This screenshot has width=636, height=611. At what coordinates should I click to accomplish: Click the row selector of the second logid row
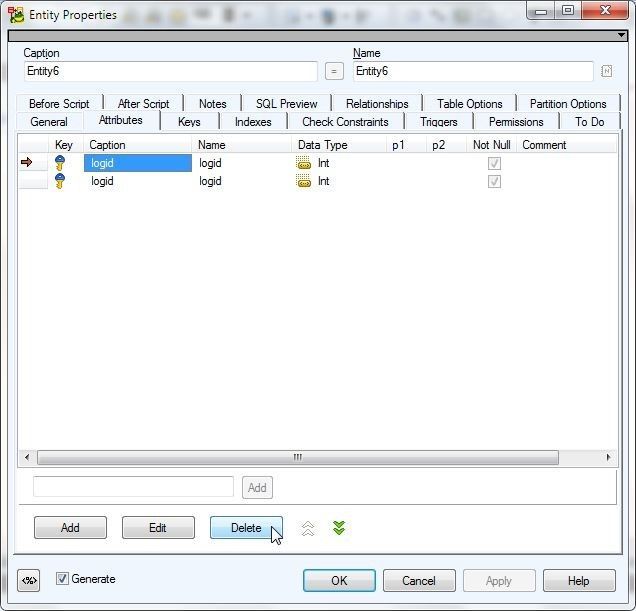point(33,181)
